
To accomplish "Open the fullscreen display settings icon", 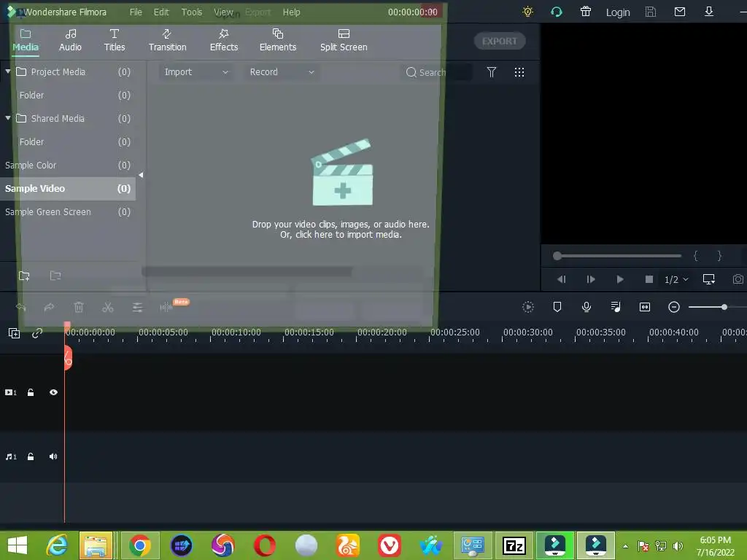I will pyautogui.click(x=709, y=279).
